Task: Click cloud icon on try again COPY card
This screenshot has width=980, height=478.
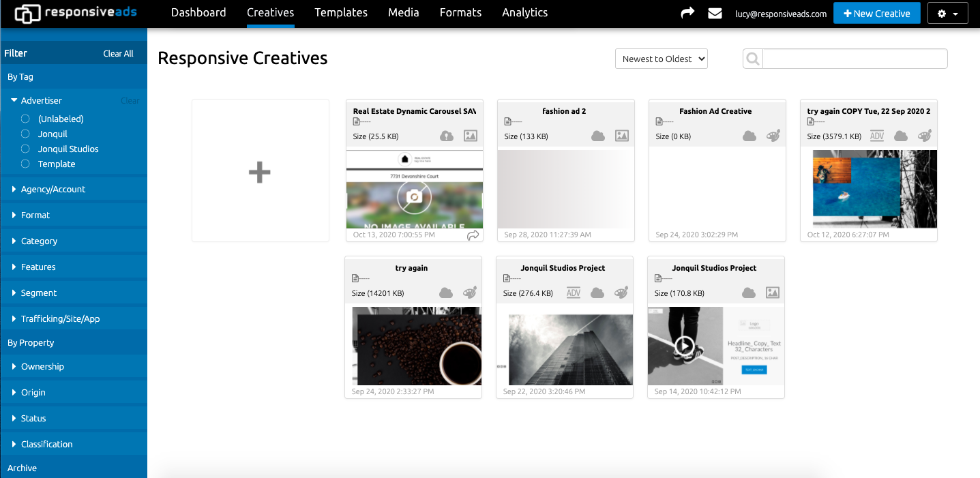Action: click(x=901, y=136)
